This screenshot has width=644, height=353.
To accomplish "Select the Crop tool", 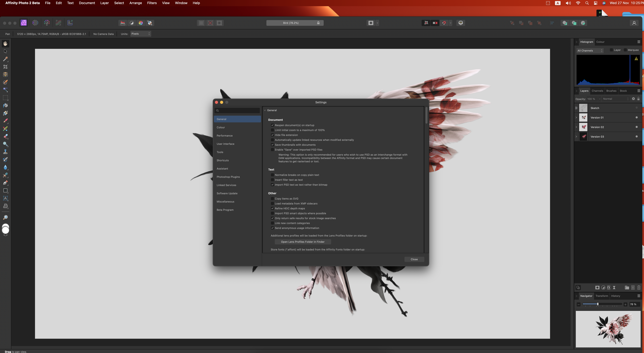I will [5, 67].
